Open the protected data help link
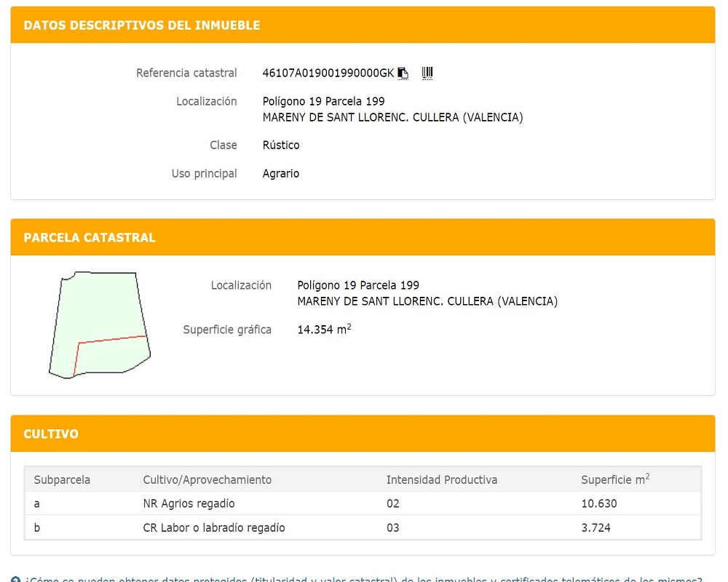This screenshot has height=582, width=728. (x=364, y=580)
